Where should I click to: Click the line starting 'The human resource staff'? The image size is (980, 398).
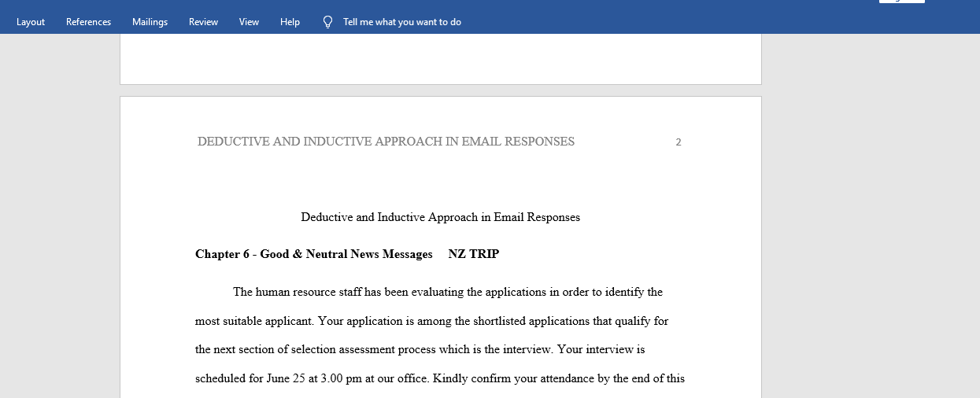pyautogui.click(x=448, y=292)
